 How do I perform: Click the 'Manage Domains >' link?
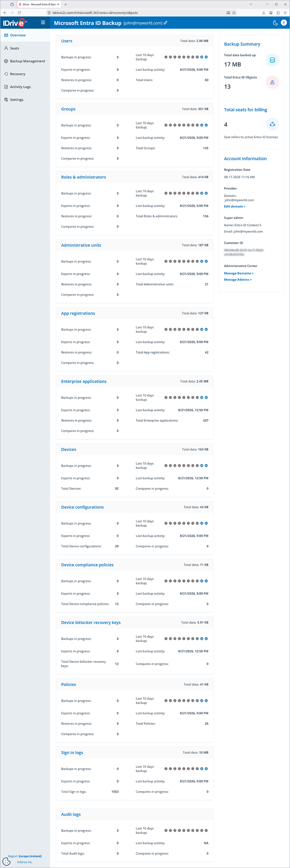(x=238, y=273)
